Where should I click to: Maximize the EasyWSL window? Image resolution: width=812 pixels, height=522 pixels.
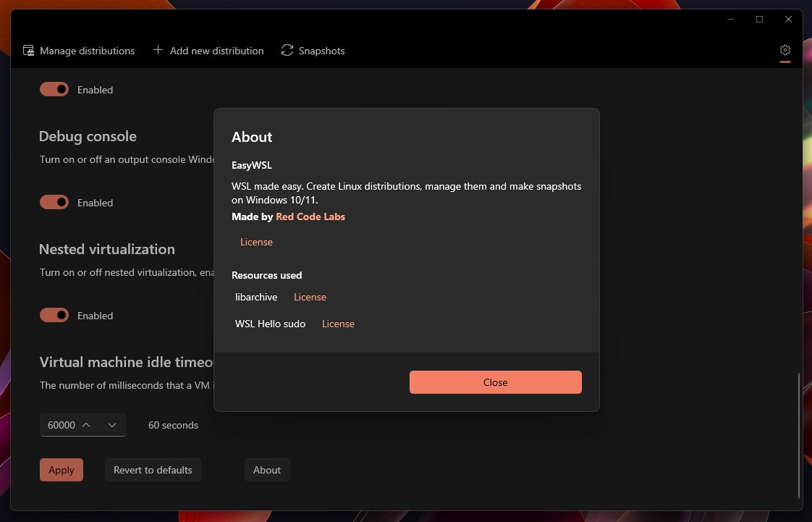point(759,19)
